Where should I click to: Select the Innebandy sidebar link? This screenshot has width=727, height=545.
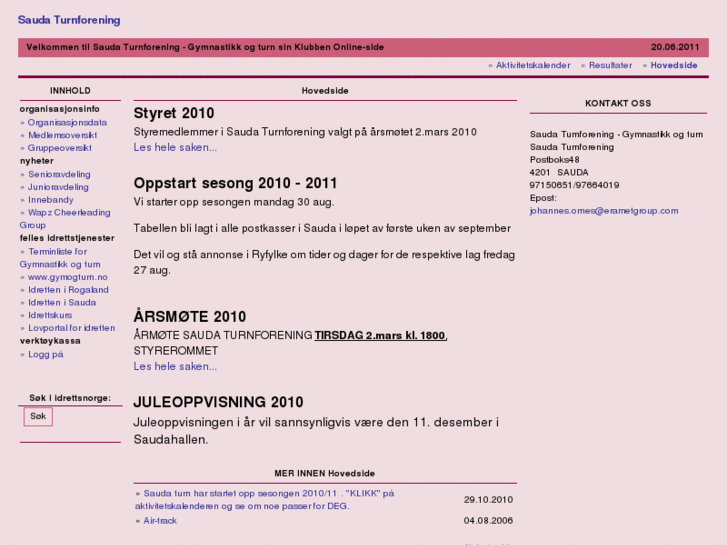point(51,200)
